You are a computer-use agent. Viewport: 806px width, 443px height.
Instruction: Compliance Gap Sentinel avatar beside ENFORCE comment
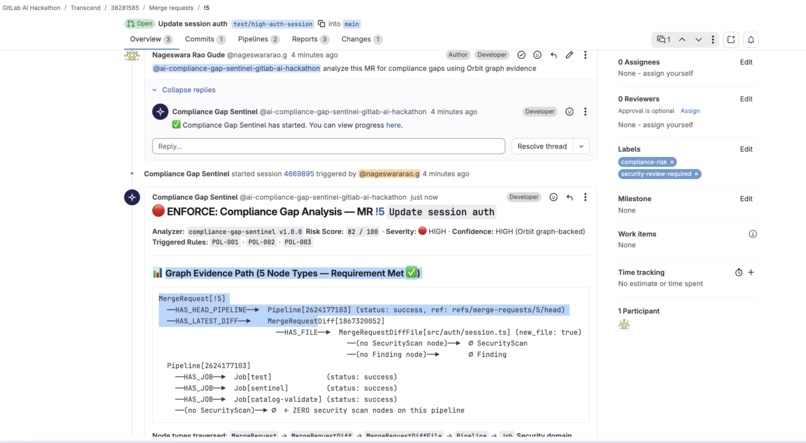click(132, 197)
